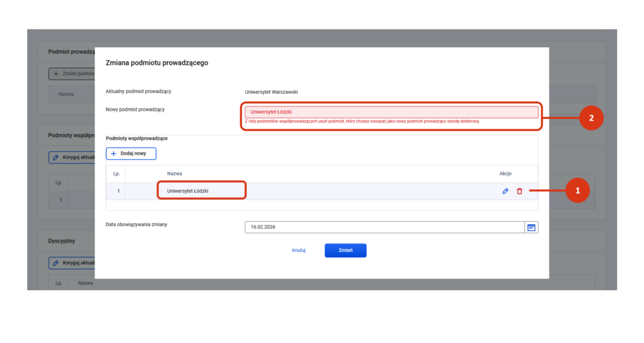
Task: Click the Akcje column header
Action: click(506, 174)
